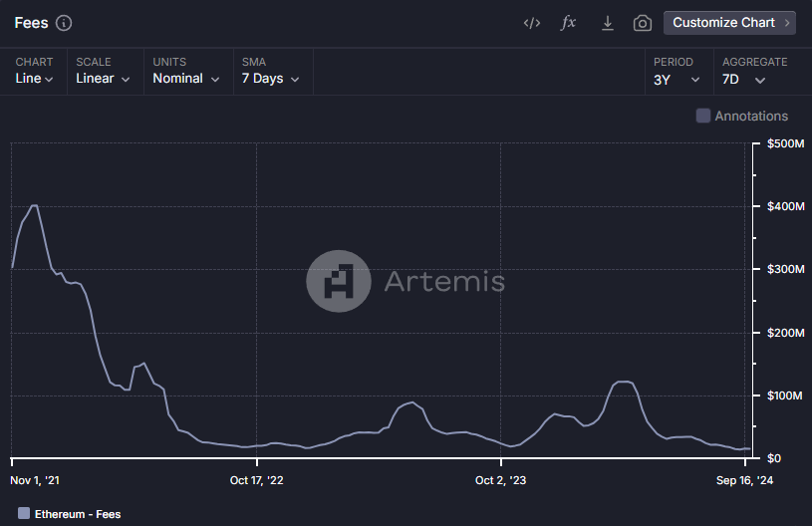
Task: Click the Annotations label text
Action: [751, 116]
